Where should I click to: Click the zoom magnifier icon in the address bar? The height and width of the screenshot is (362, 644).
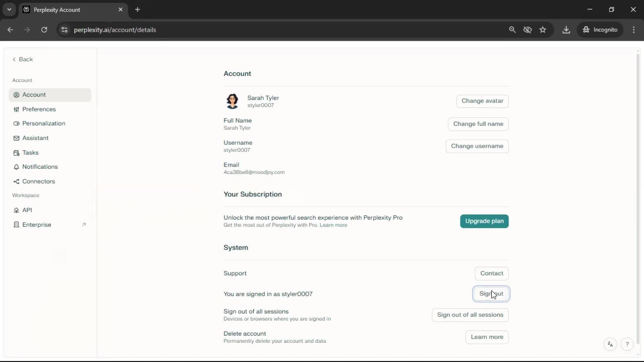[x=512, y=30]
